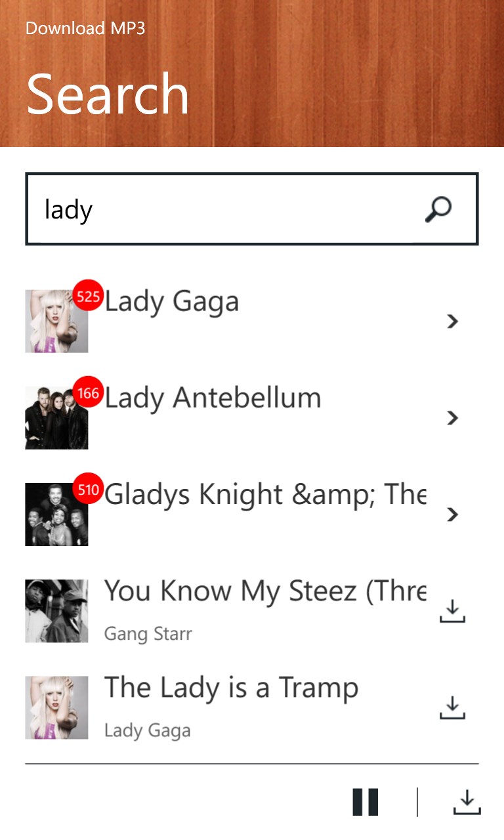Viewport: 504px width, 840px height.
Task: Tap the Gang Starr album thumbnail
Action: tap(56, 611)
